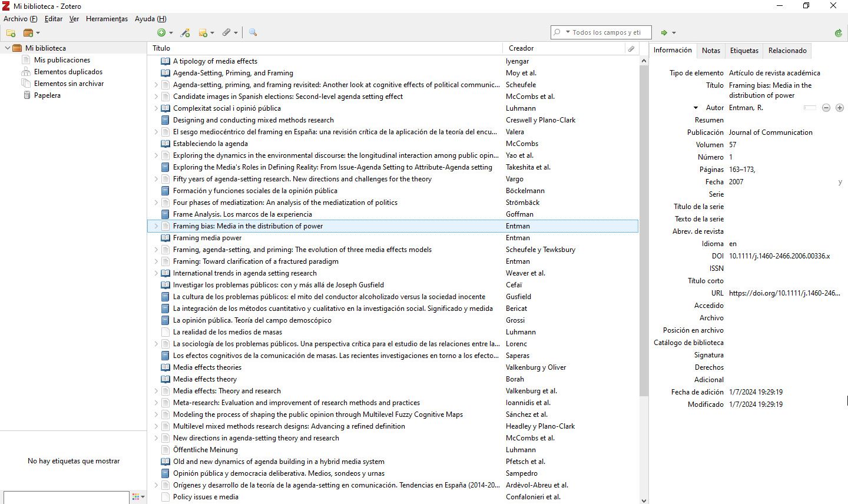The width and height of the screenshot is (848, 504).
Task: Click the Add Attachment paperclip toolbar icon
Action: click(x=226, y=33)
